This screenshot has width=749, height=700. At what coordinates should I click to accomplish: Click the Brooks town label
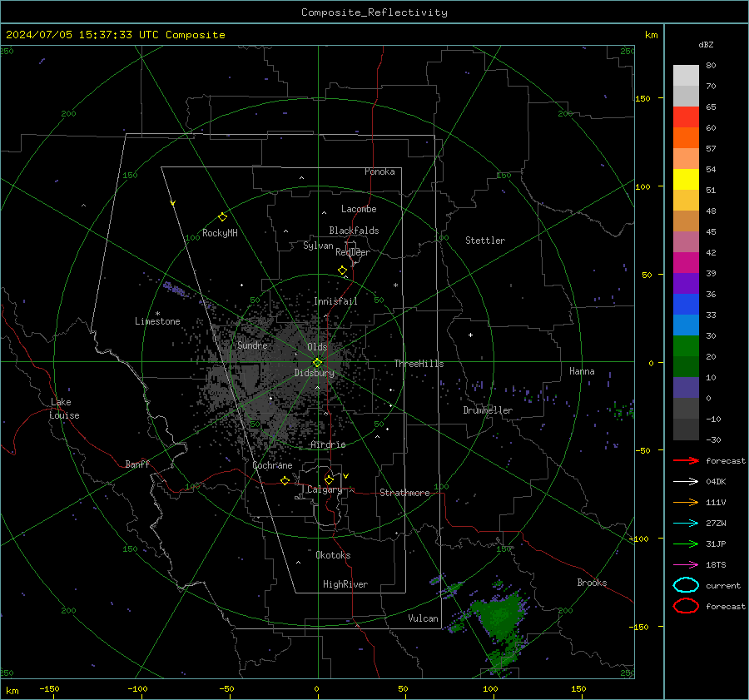click(x=592, y=583)
